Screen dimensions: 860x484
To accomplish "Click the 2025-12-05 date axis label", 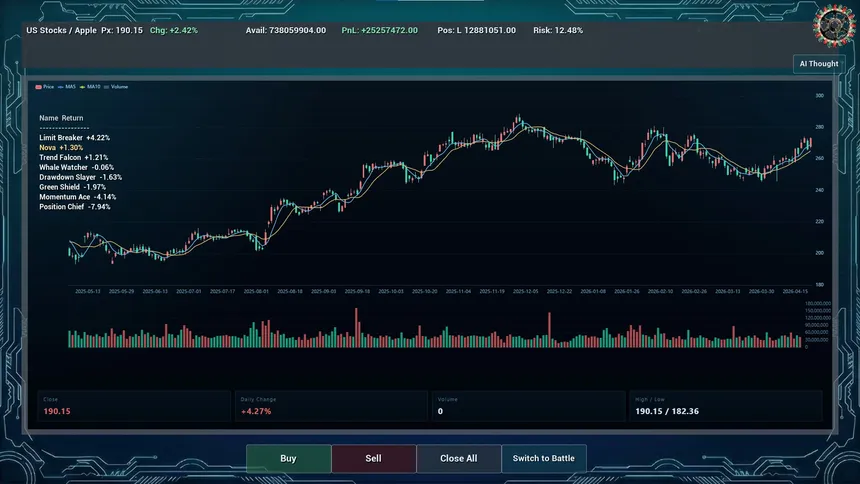I will [525, 291].
